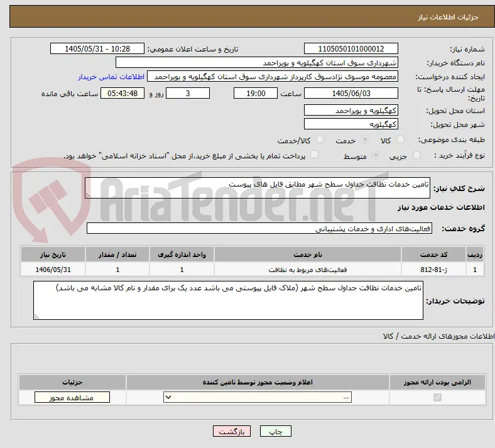The height and width of the screenshot is (448, 495).
Task: Select the جزیی purchase type radio
Action: [416, 155]
